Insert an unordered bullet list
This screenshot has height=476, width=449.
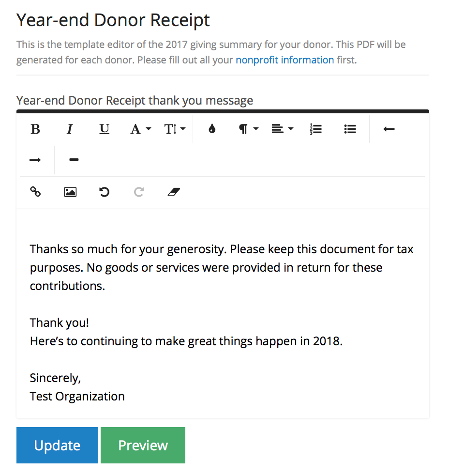click(350, 129)
